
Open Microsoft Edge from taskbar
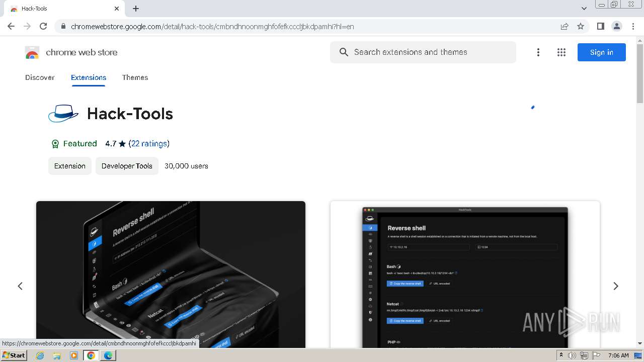point(108,355)
